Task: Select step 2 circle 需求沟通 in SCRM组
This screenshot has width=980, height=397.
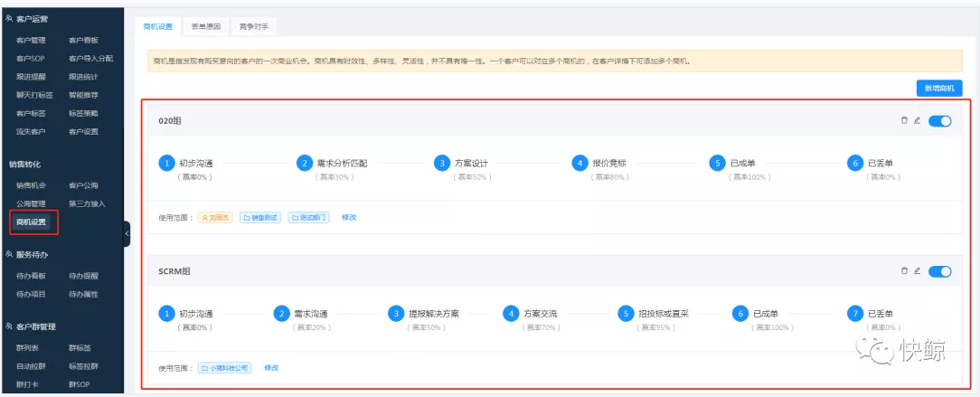Action: 281,313
